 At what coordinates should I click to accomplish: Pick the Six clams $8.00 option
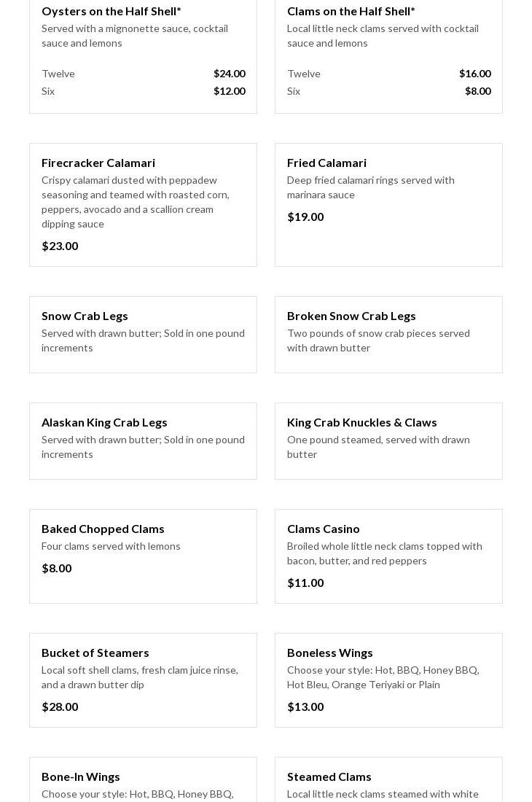[x=388, y=91]
